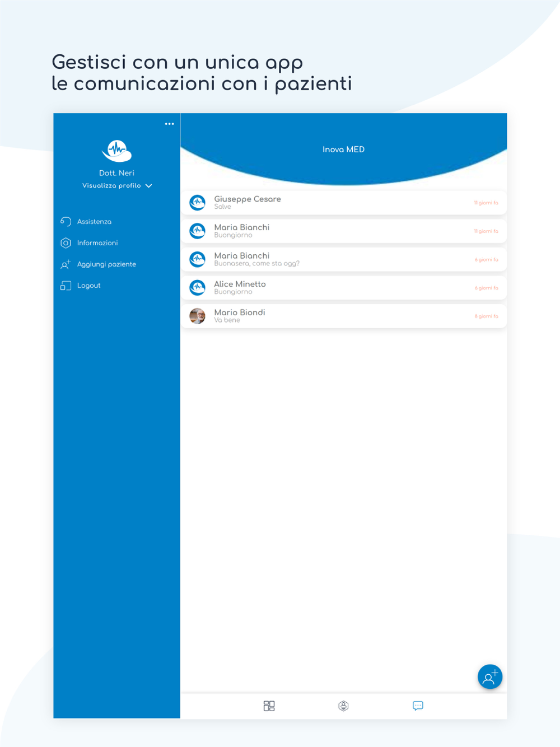Open Assistenza menu entry
Viewport: 560px width, 747px height.
(94, 222)
